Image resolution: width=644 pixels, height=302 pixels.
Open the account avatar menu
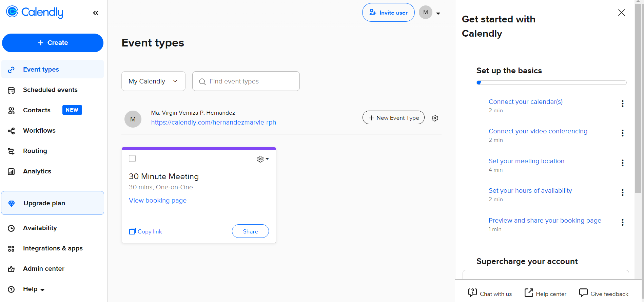click(429, 13)
